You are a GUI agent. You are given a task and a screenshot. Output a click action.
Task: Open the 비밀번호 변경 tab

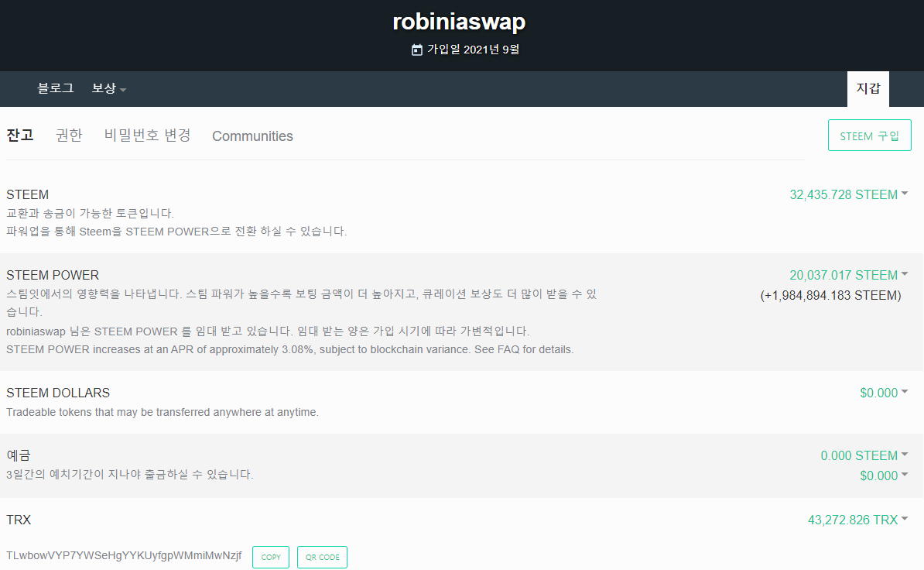147,135
